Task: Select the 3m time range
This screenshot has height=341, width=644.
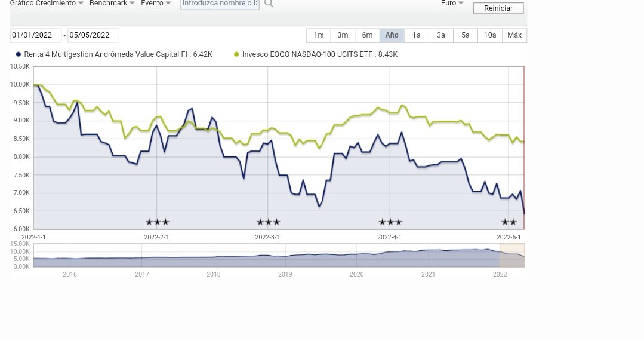Action: pyautogui.click(x=343, y=35)
